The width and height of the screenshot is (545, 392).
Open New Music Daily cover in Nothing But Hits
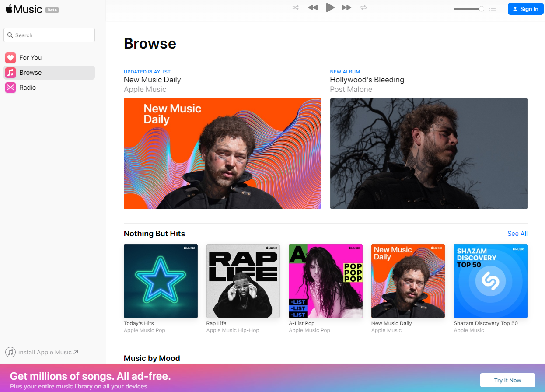[408, 281]
